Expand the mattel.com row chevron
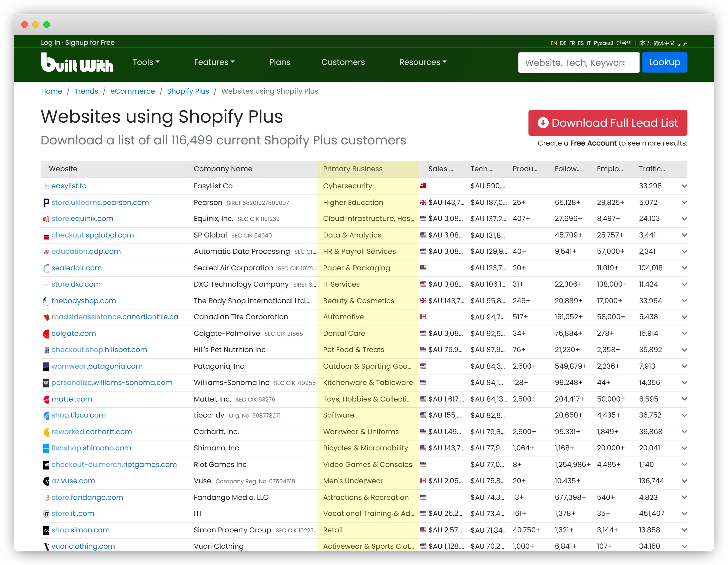Viewport: 728px width, 565px height. 684,399
